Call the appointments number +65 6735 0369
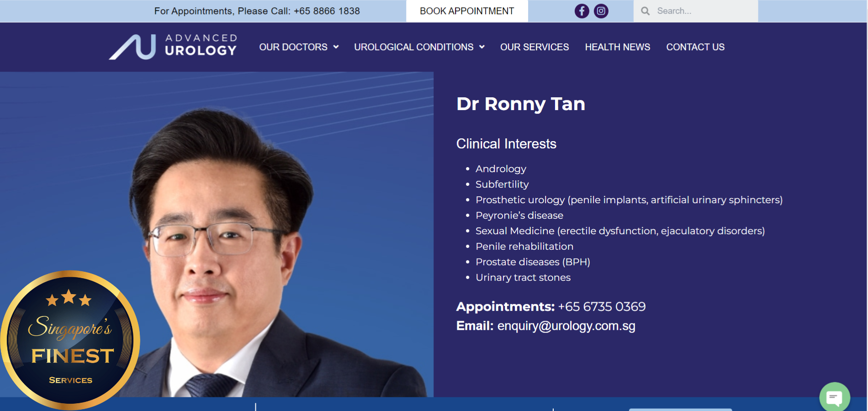 pos(602,306)
